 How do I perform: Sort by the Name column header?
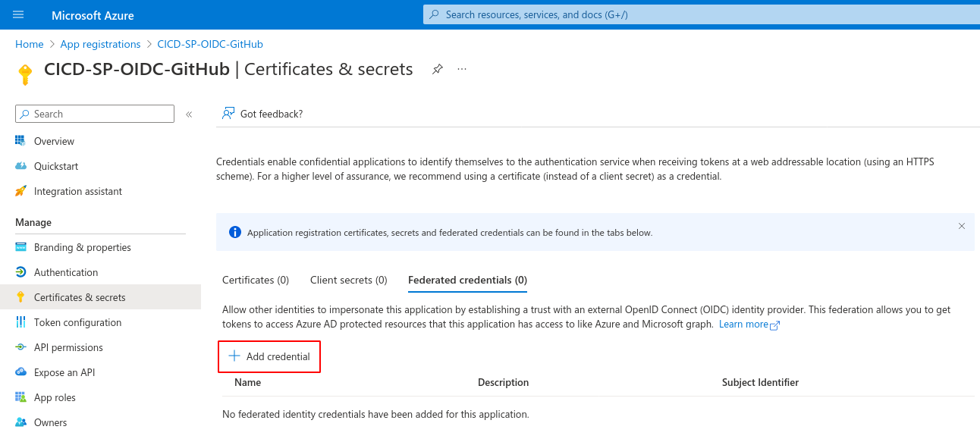coord(247,382)
